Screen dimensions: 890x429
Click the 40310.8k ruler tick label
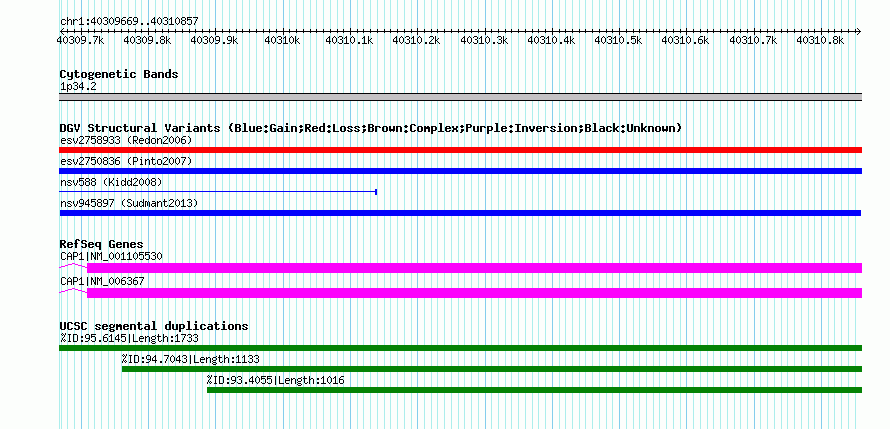(x=820, y=40)
